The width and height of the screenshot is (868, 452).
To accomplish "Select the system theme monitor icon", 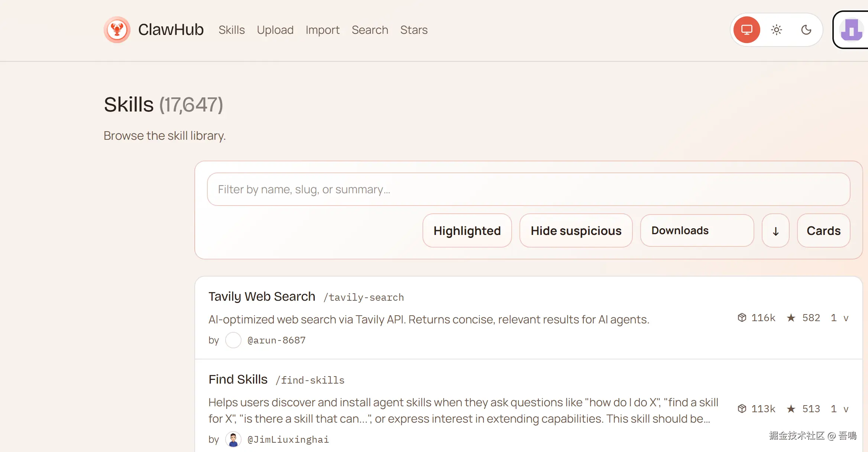I will 746,30.
